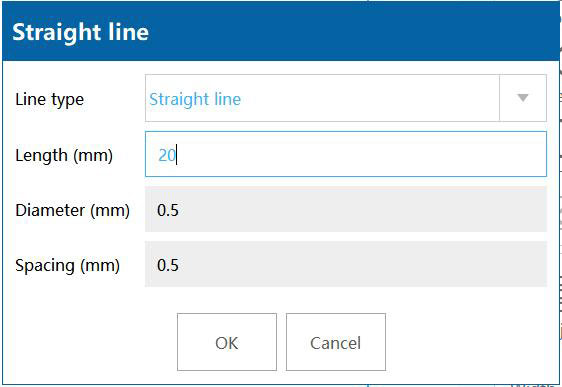This screenshot has width=562, height=387.
Task: Click the Diameter (mm) label
Action: (72, 210)
